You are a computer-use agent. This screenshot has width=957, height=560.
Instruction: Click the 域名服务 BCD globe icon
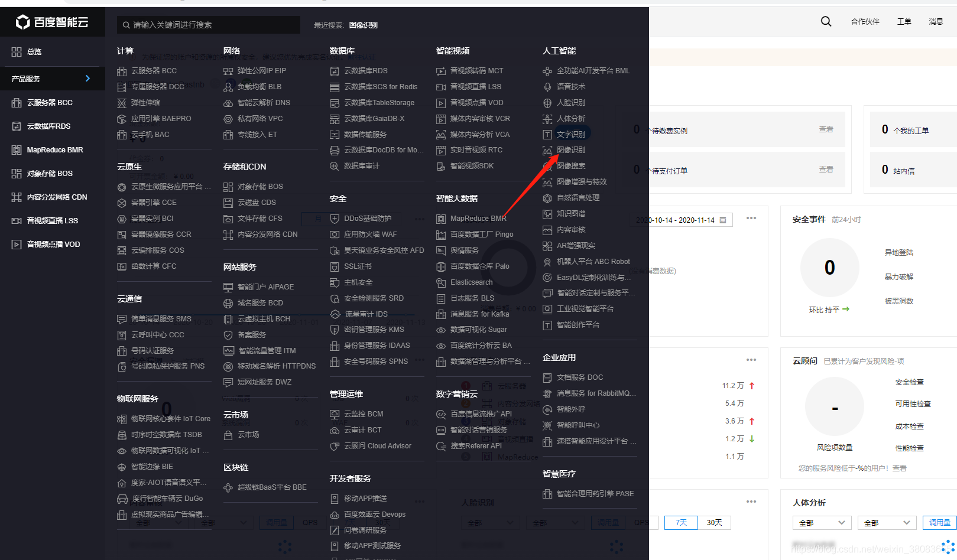tap(228, 303)
